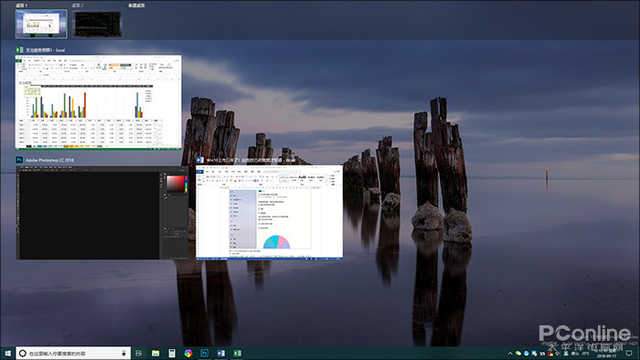Open Excel from the taskbar

click(237, 353)
